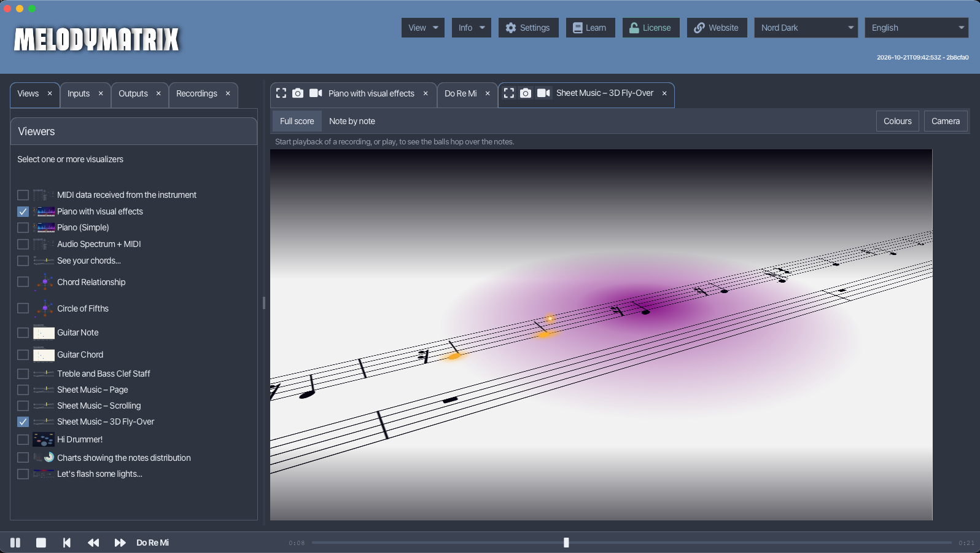Click the Learn button
Screen dimensions: 980x553
coord(590,28)
